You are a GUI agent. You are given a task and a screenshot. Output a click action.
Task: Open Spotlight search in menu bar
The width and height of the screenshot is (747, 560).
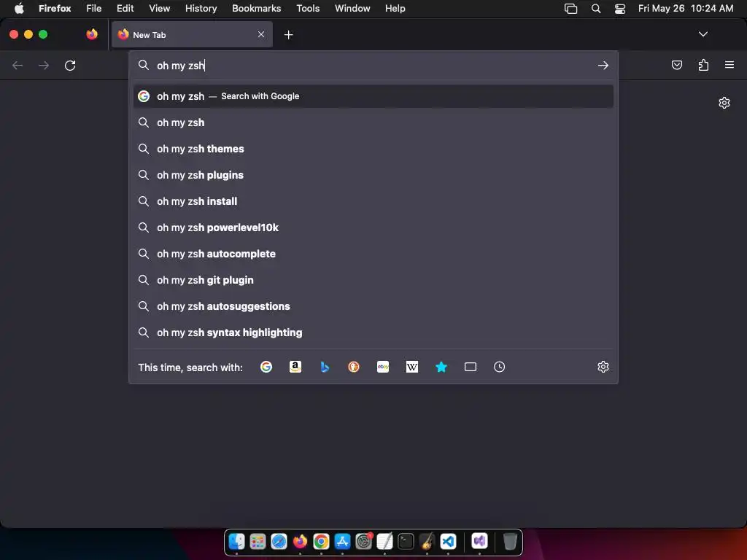[595, 8]
